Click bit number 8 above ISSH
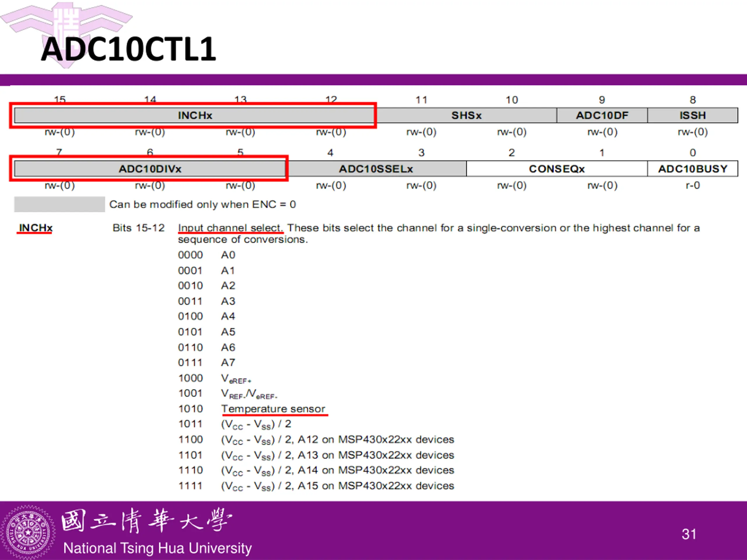Viewport: 747px width, 560px height. pyautogui.click(x=693, y=100)
